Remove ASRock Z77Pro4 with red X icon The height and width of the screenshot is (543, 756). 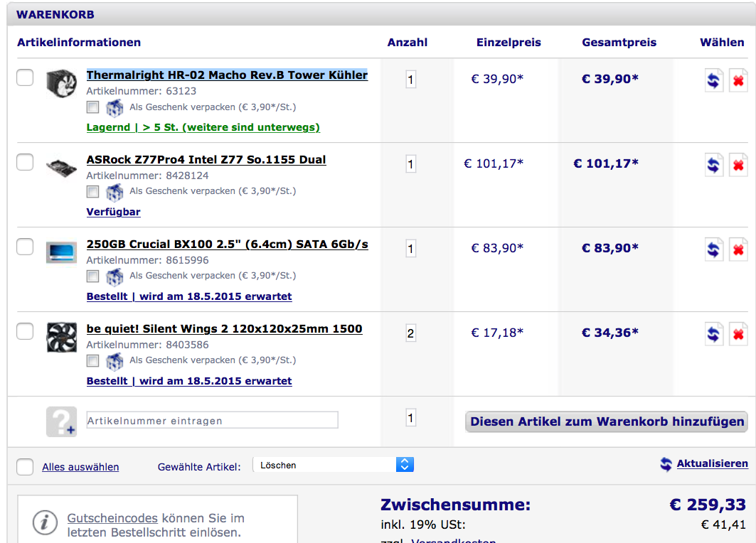738,164
